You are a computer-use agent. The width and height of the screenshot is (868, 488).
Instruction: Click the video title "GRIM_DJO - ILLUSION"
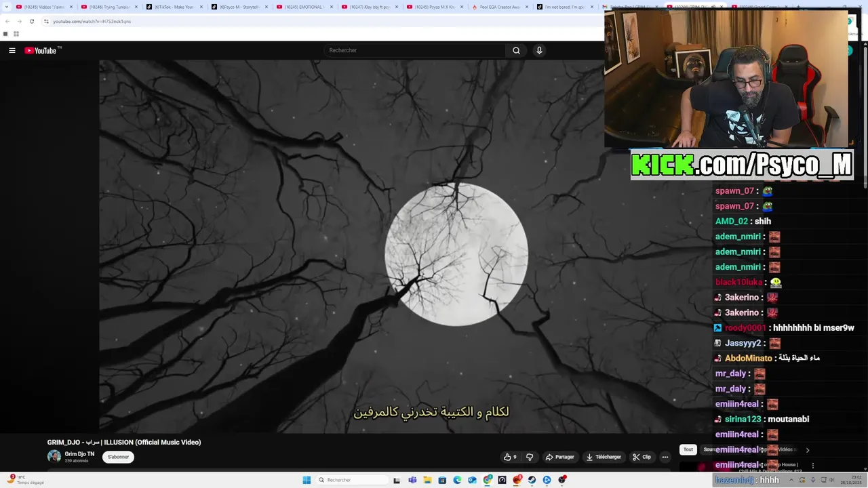click(x=124, y=442)
